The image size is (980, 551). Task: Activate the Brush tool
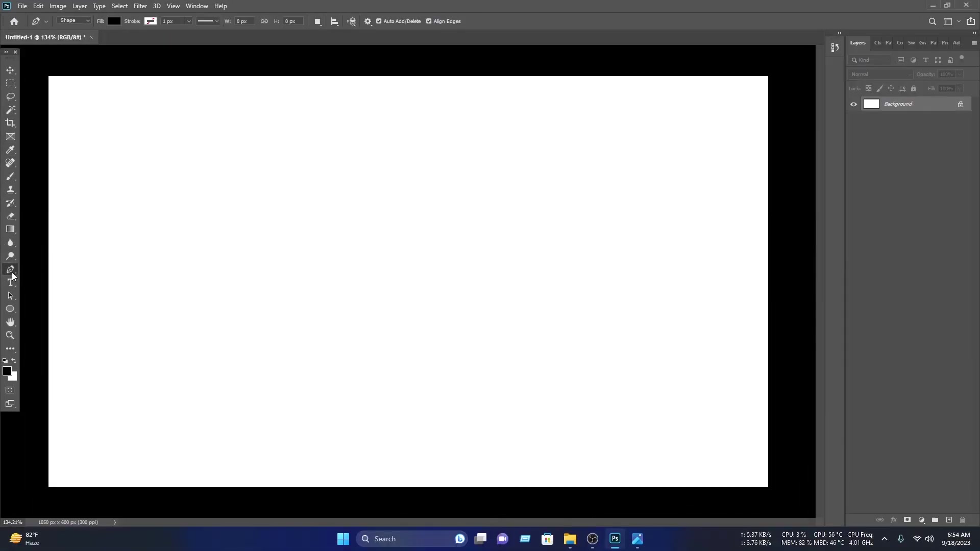tap(10, 176)
